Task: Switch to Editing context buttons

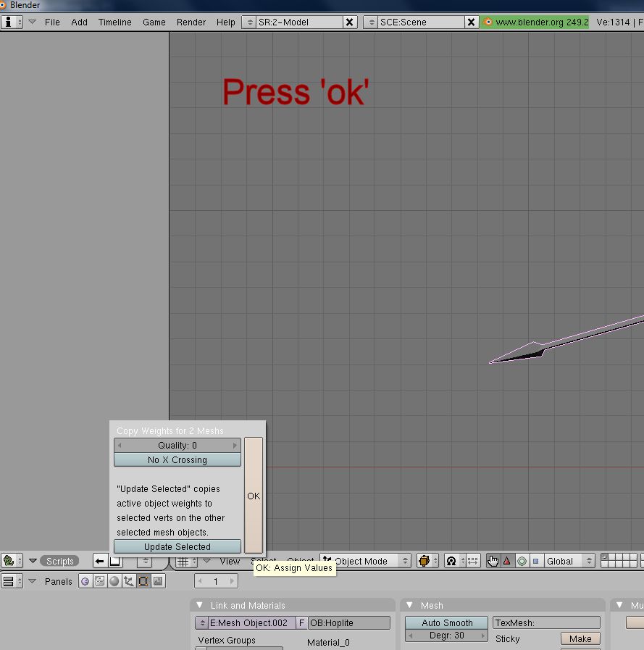Action: tap(143, 581)
